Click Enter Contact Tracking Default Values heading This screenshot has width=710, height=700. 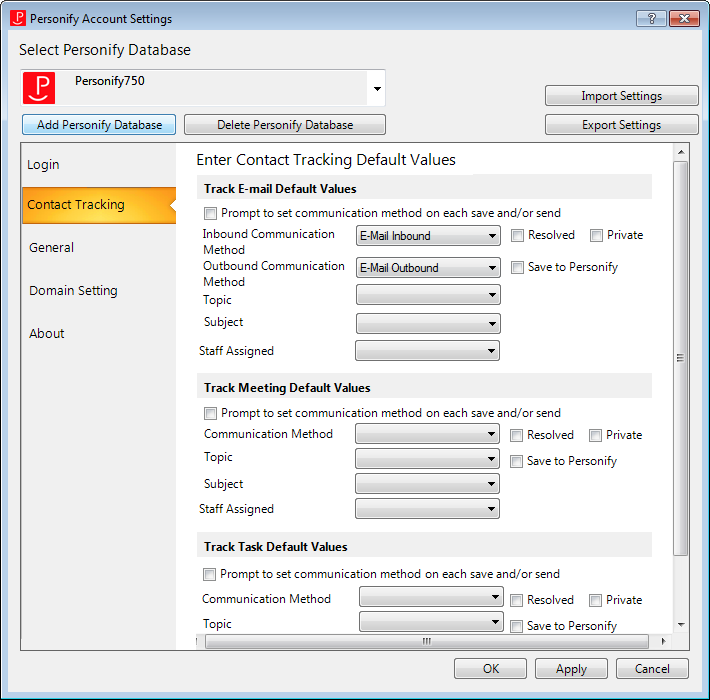point(326,160)
